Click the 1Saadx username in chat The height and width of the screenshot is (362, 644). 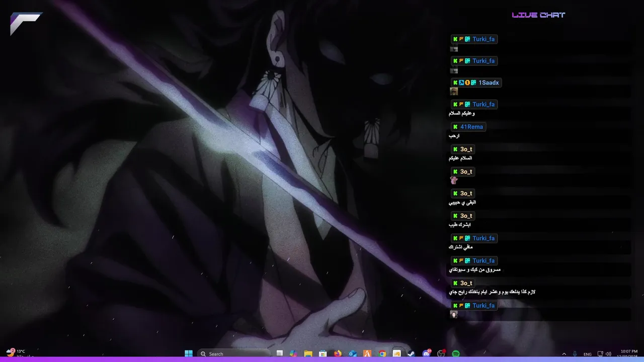coord(489,82)
